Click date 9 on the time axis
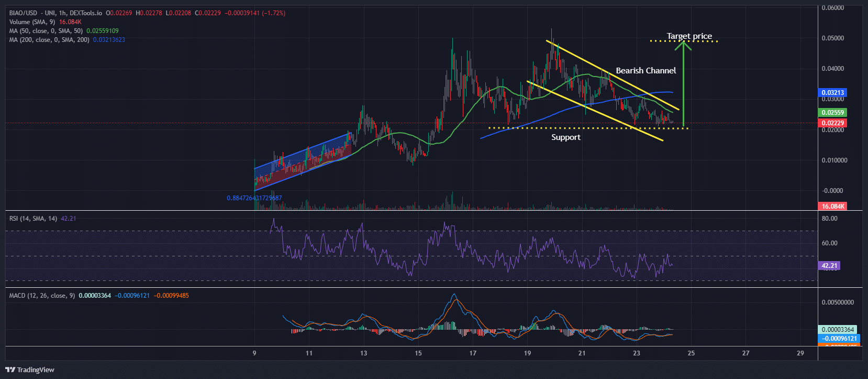This screenshot has width=868, height=379. (x=254, y=353)
